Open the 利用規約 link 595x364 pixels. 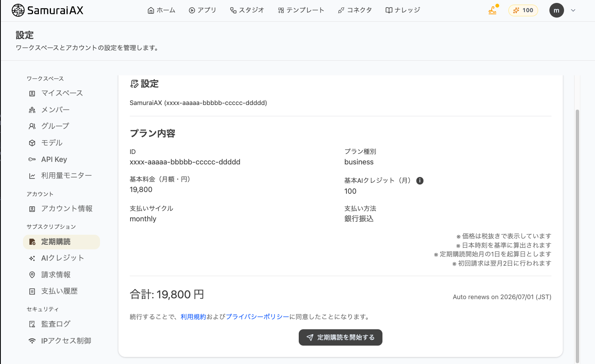click(x=193, y=317)
